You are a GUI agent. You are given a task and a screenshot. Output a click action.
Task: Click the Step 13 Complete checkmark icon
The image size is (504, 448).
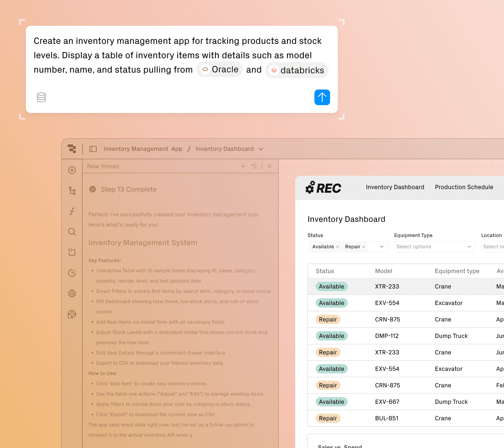(93, 189)
